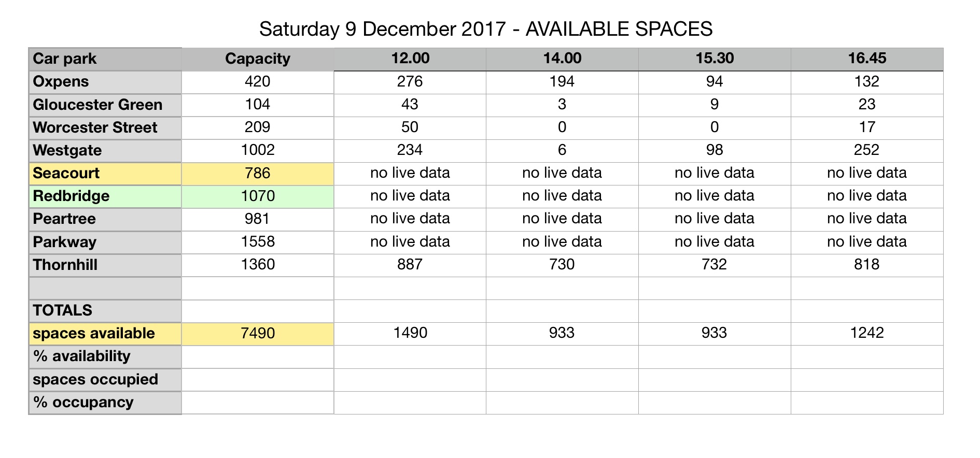Select the green-highlighted Redbridge label cell
The width and height of the screenshot is (980, 458).
pos(105,196)
